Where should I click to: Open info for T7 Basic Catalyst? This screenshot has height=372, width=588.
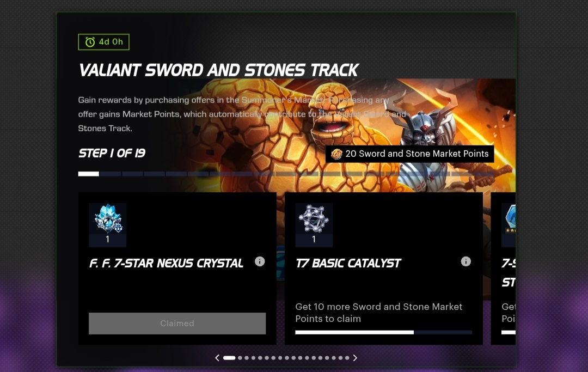(465, 261)
